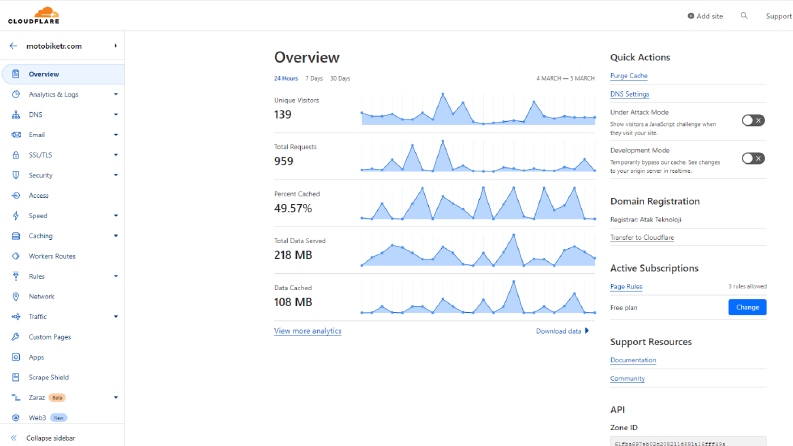Click the Overview clipboard icon in sidebar
The width and height of the screenshot is (793, 446).
click(x=16, y=74)
